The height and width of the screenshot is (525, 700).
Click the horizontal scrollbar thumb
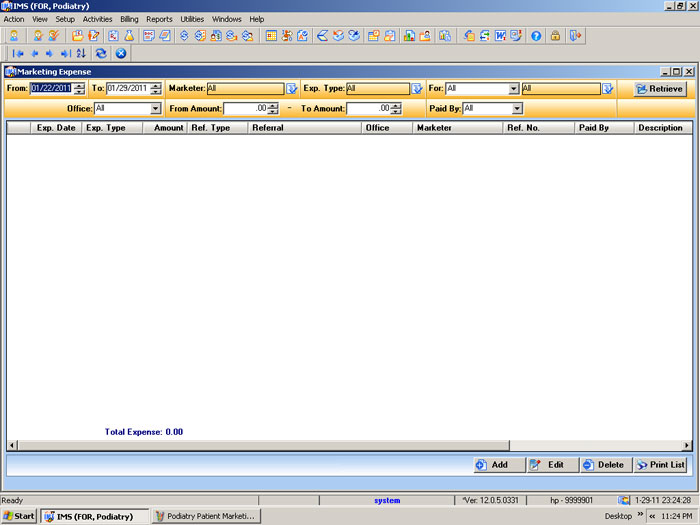[263, 445]
